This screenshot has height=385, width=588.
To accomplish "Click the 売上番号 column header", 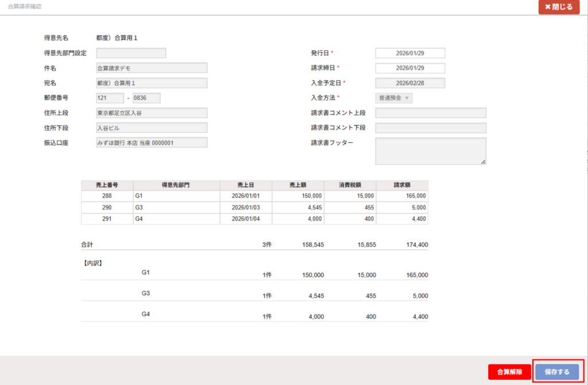I will tap(107, 185).
